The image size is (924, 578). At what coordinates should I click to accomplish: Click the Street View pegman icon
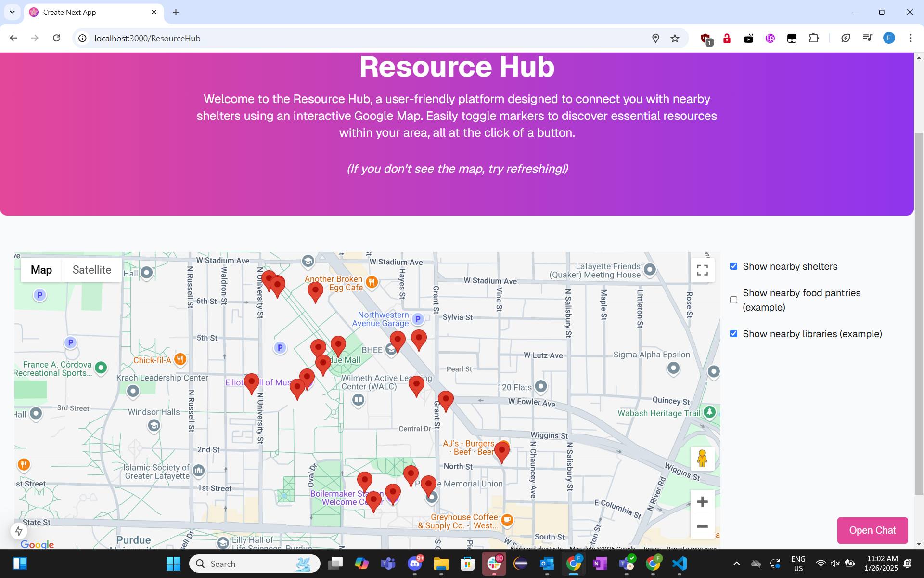702,458
